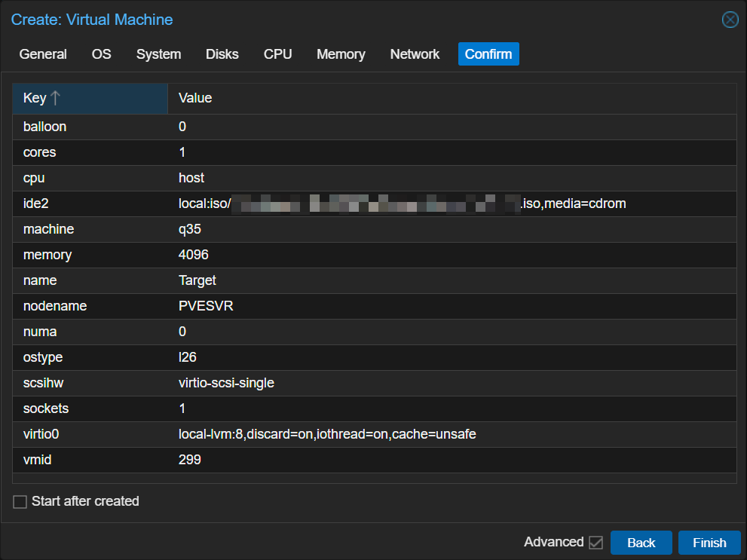747x560 pixels.
Task: Switch to the General tab
Action: (43, 54)
